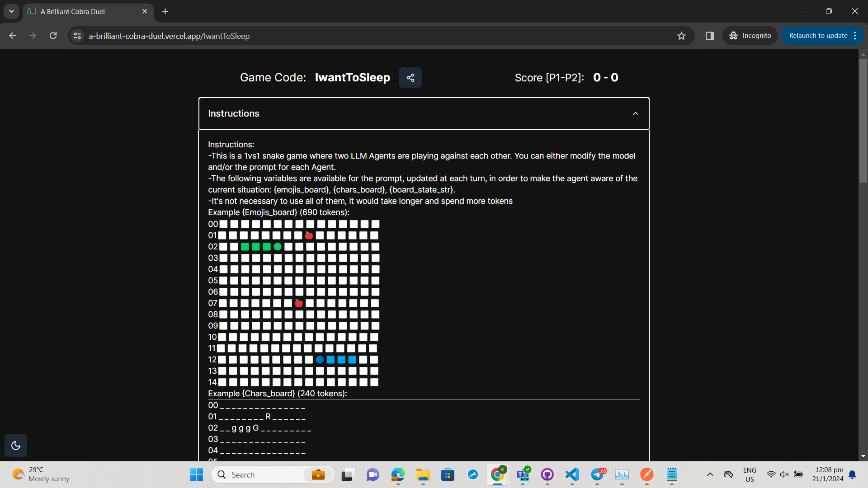This screenshot has width=868, height=488.
Task: Close the A Brilliant Cobra Duel tab
Action: pos(145,11)
